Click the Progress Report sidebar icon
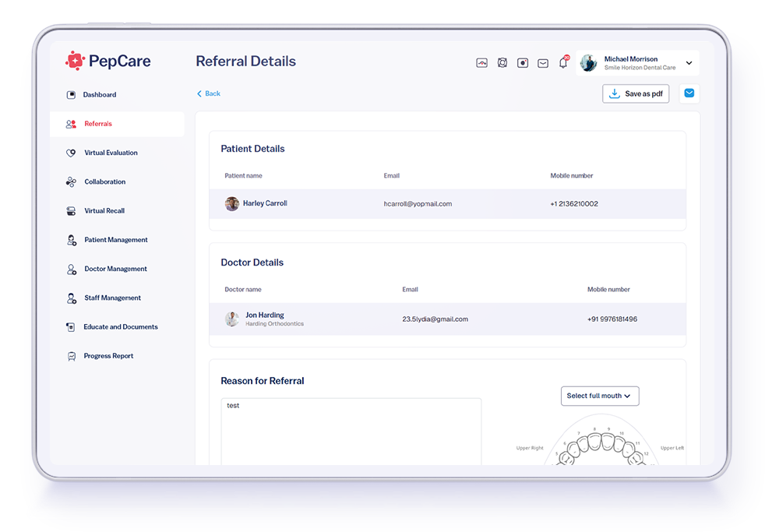 coord(72,356)
